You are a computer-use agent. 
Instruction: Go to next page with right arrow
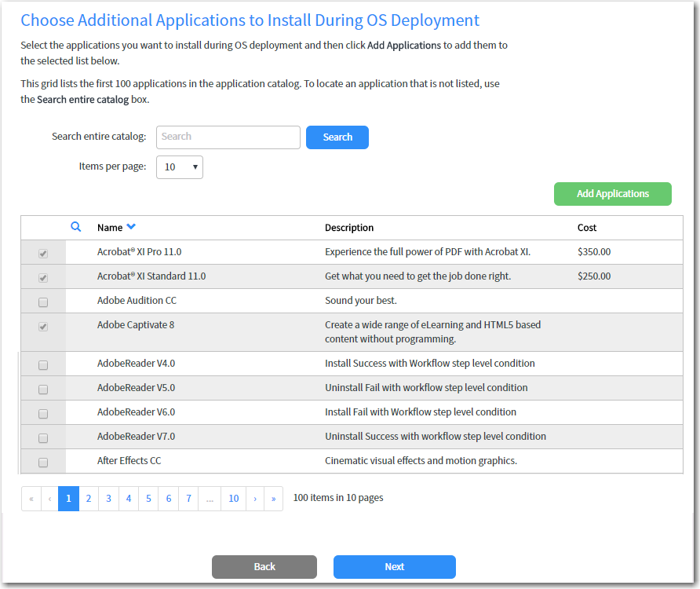(x=255, y=499)
